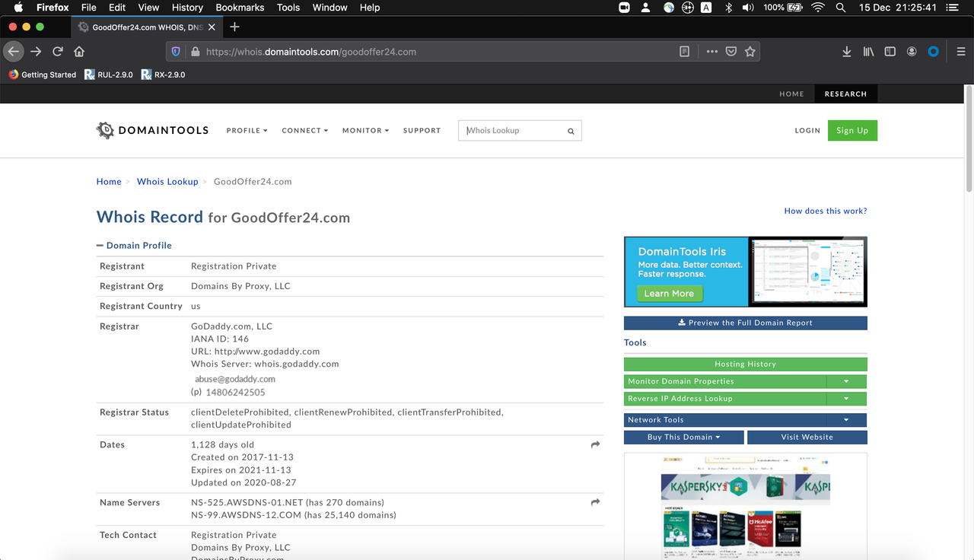Viewport: 974px width, 560px height.
Task: Focus the Whois Lookup search field
Action: (x=520, y=131)
